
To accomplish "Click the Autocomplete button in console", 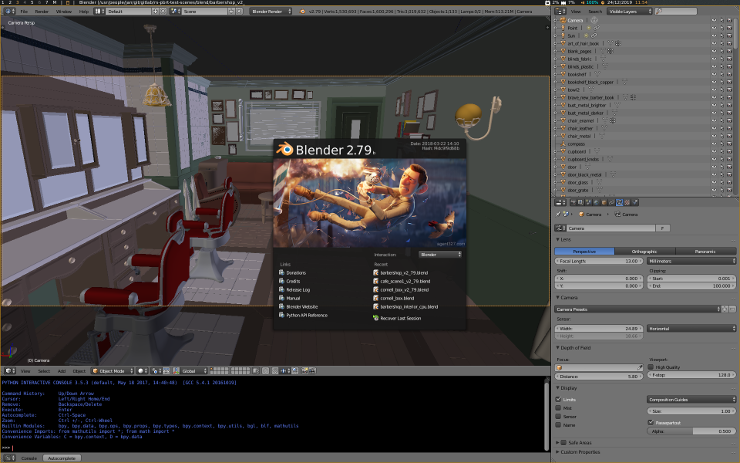I will pyautogui.click(x=62, y=458).
